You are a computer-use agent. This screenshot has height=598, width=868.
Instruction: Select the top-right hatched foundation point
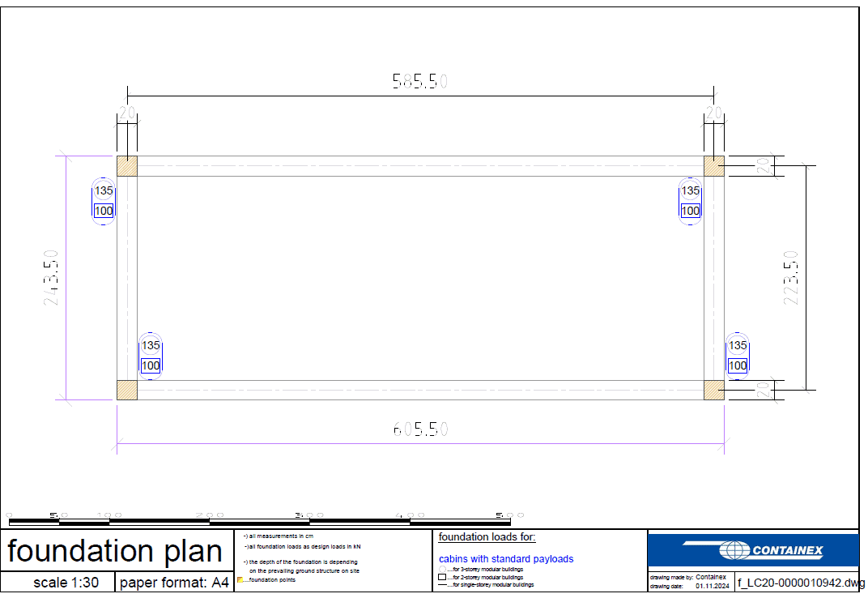tap(714, 166)
